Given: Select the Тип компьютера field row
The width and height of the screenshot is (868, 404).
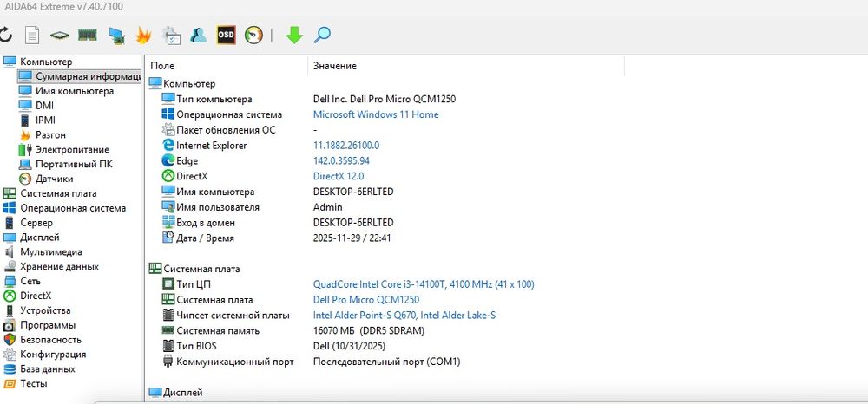Looking at the screenshot, I should click(214, 100).
